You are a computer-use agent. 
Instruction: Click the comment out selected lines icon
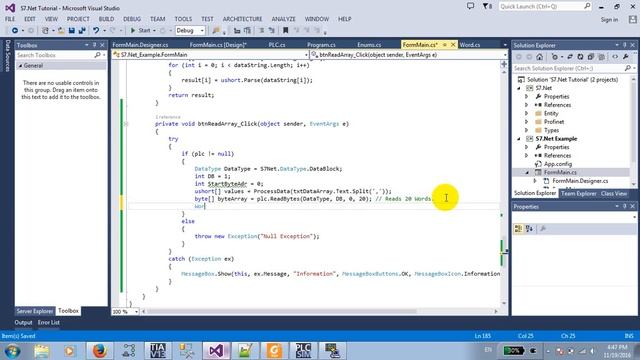point(262,30)
